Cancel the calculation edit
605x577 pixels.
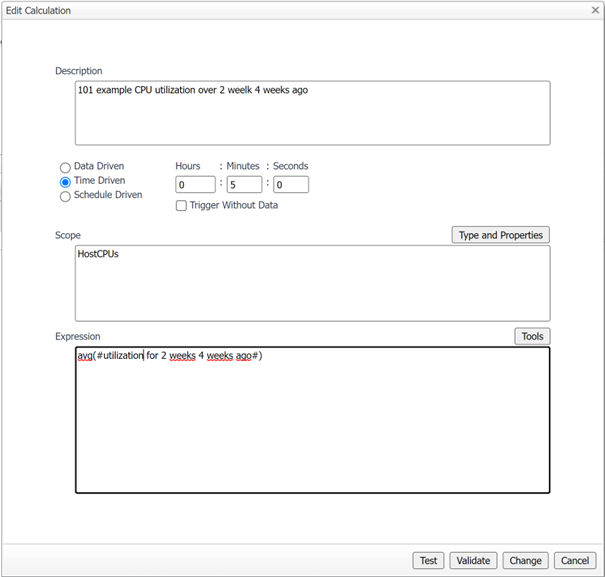pos(575,561)
